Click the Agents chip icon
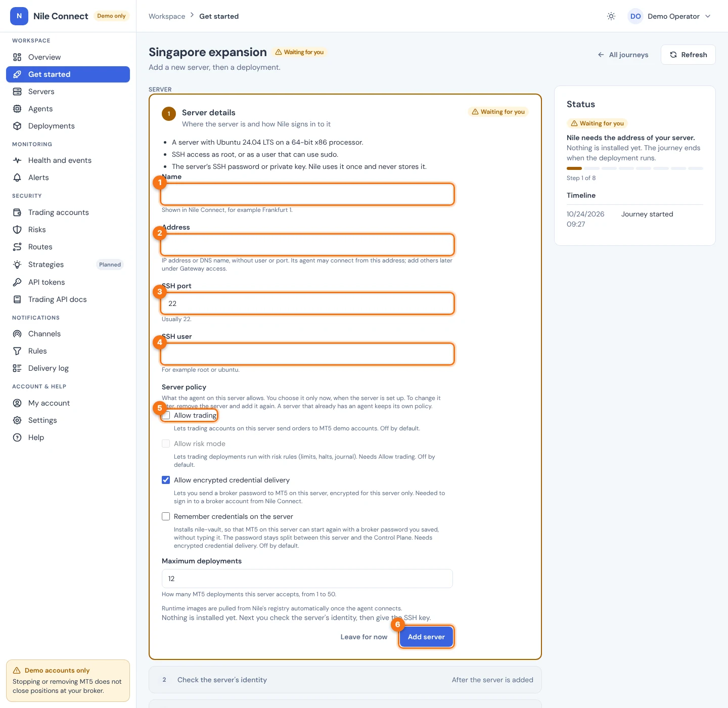 [17, 109]
